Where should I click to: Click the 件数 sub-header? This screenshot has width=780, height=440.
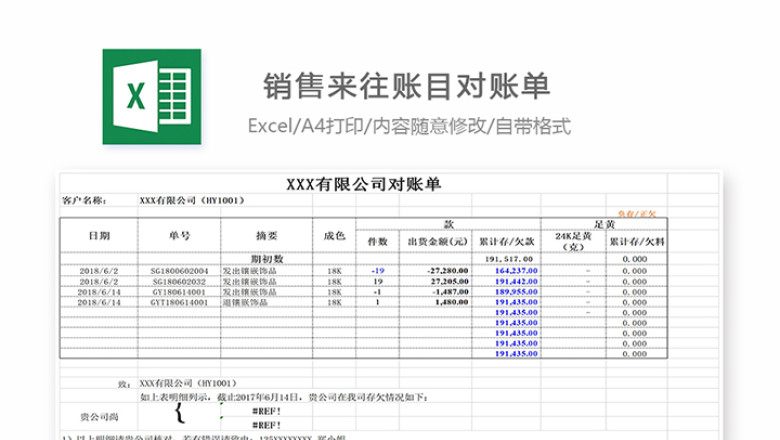[378, 242]
